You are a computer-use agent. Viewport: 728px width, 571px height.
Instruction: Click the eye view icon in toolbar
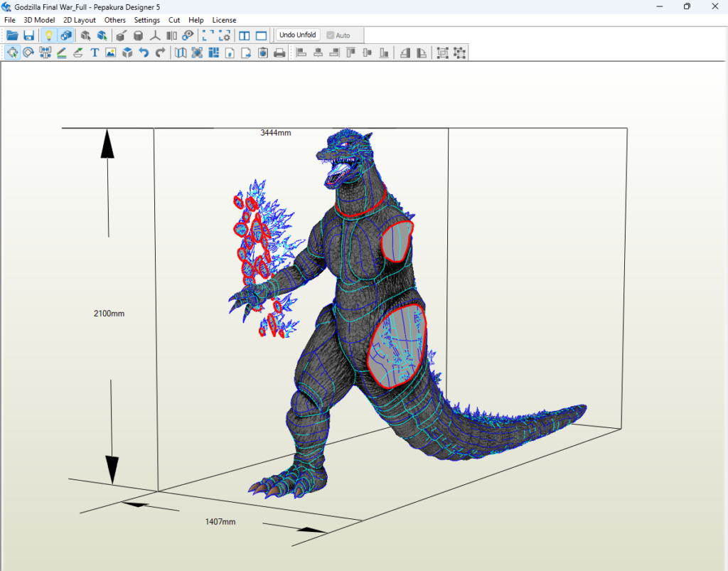pos(188,36)
